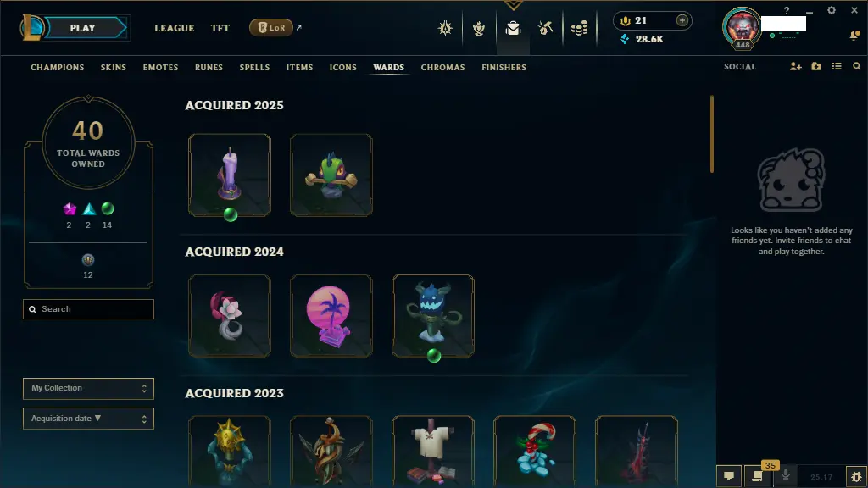Open the Collection backpack icon
This screenshot has width=868, height=488.
513,28
